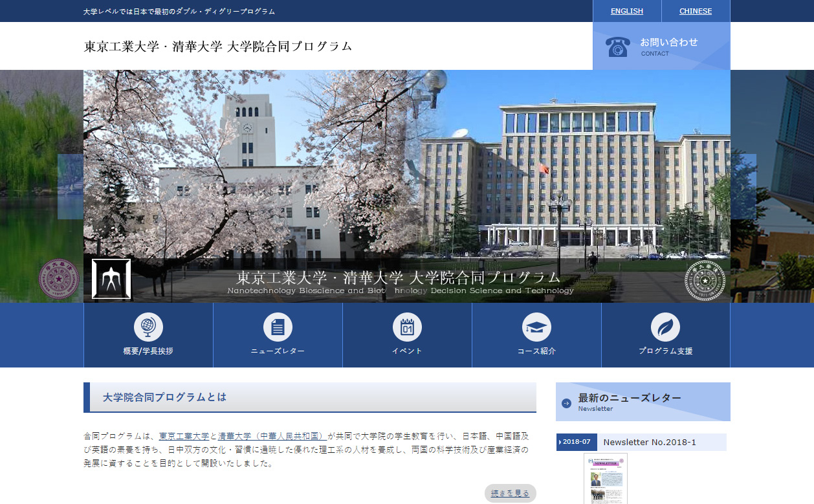Click the document icon above ニューズレター

(x=278, y=327)
